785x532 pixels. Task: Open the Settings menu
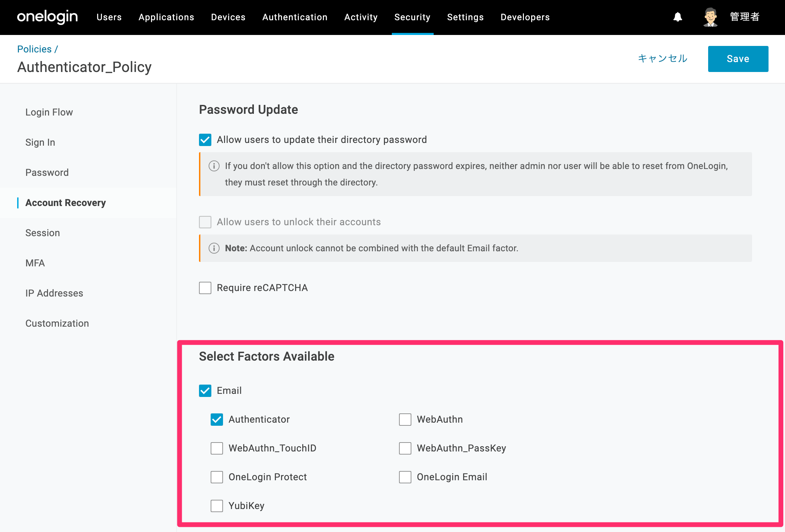(x=465, y=17)
